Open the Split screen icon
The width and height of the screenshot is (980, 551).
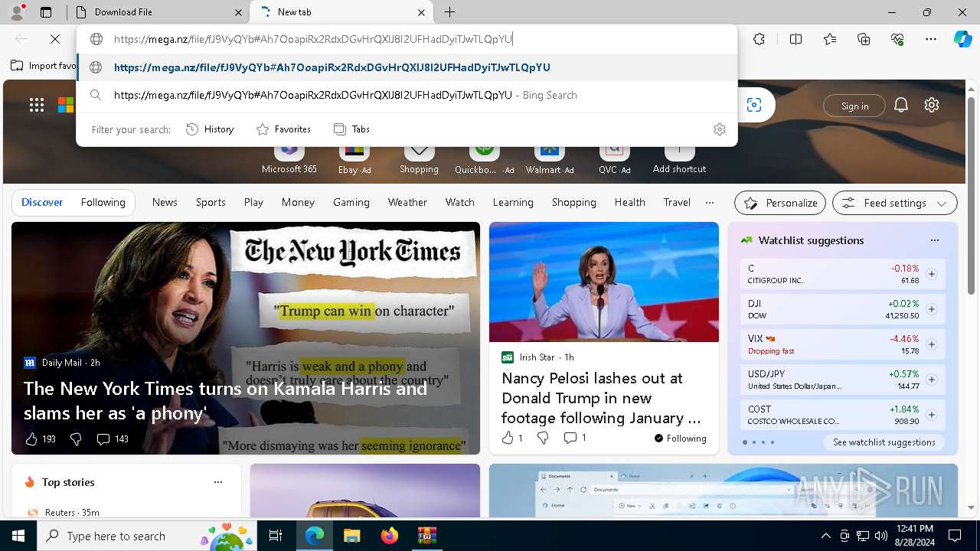pos(795,39)
